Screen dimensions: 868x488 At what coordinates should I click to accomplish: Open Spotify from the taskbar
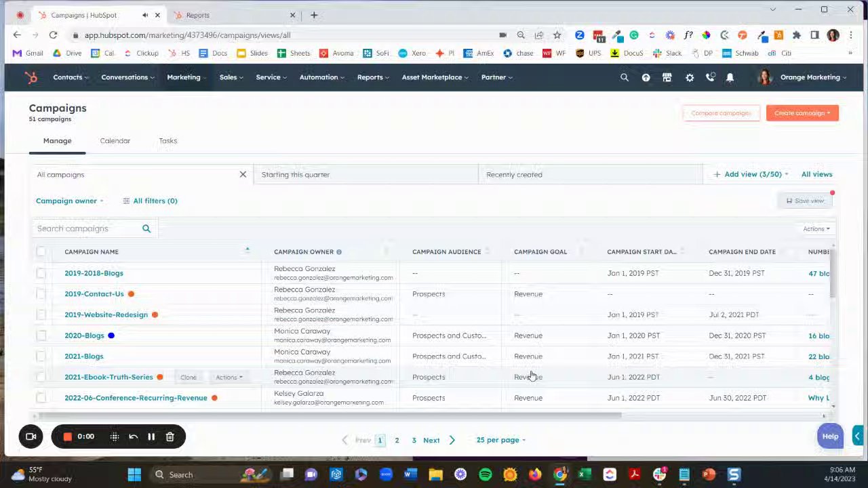[x=486, y=474]
